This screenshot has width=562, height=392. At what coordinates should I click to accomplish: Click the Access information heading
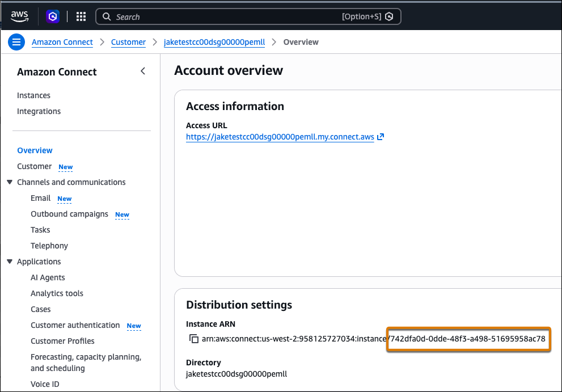235,106
